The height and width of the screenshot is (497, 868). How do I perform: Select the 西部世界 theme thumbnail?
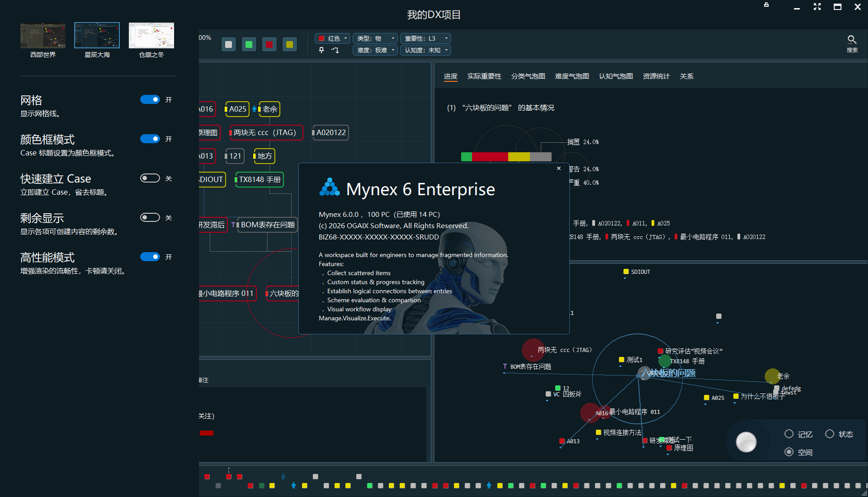(43, 35)
